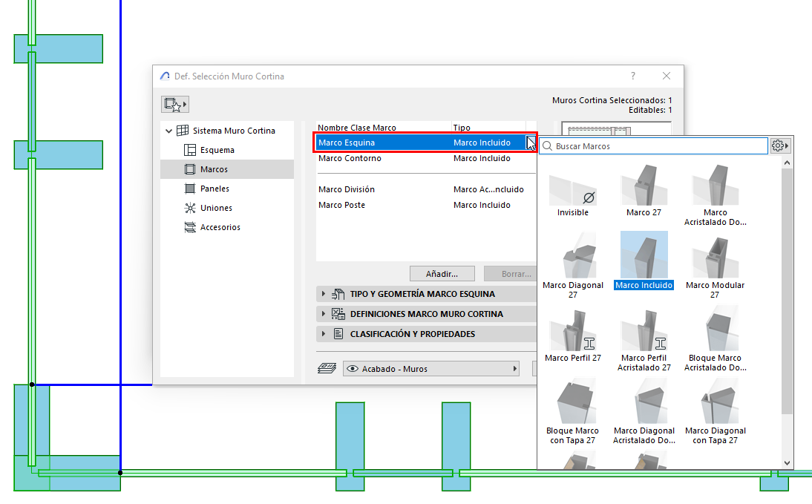This screenshot has height=504, width=812.
Task: Select the Marco Poste row
Action: (x=425, y=205)
